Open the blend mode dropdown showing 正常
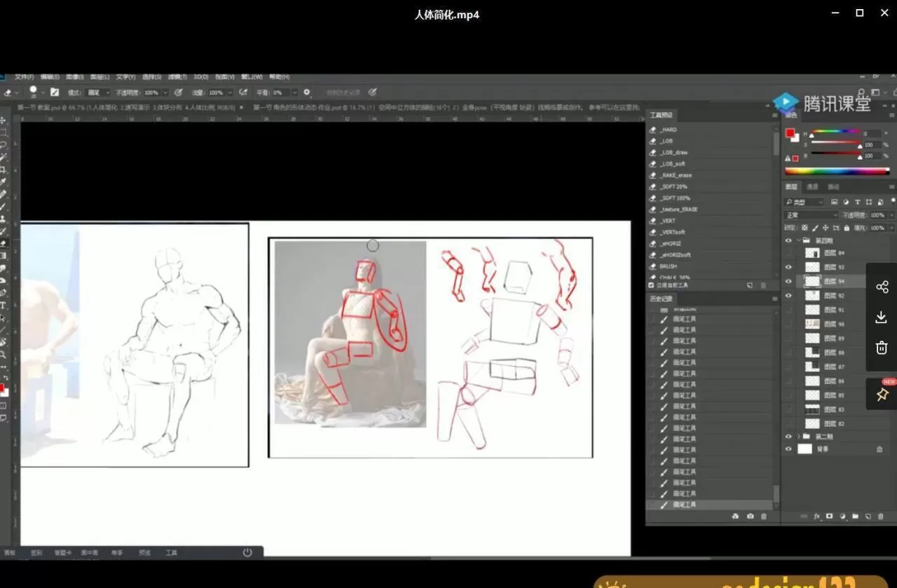 click(x=811, y=215)
